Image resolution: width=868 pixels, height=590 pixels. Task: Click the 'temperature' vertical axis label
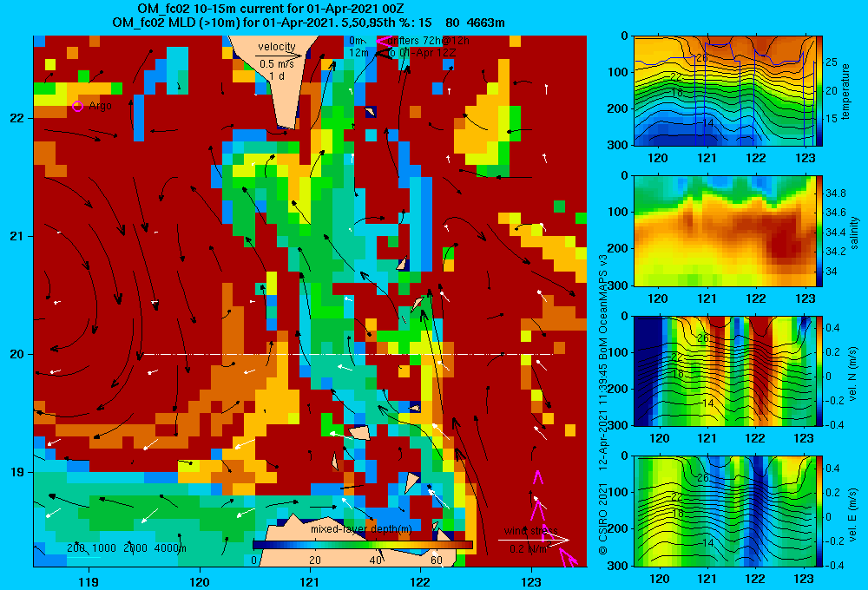(845, 91)
